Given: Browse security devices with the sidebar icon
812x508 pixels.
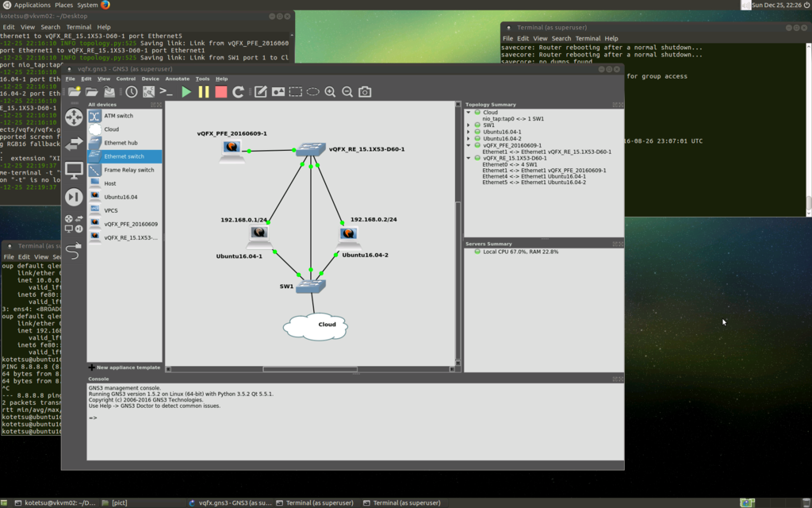Looking at the screenshot, I should pyautogui.click(x=74, y=197).
